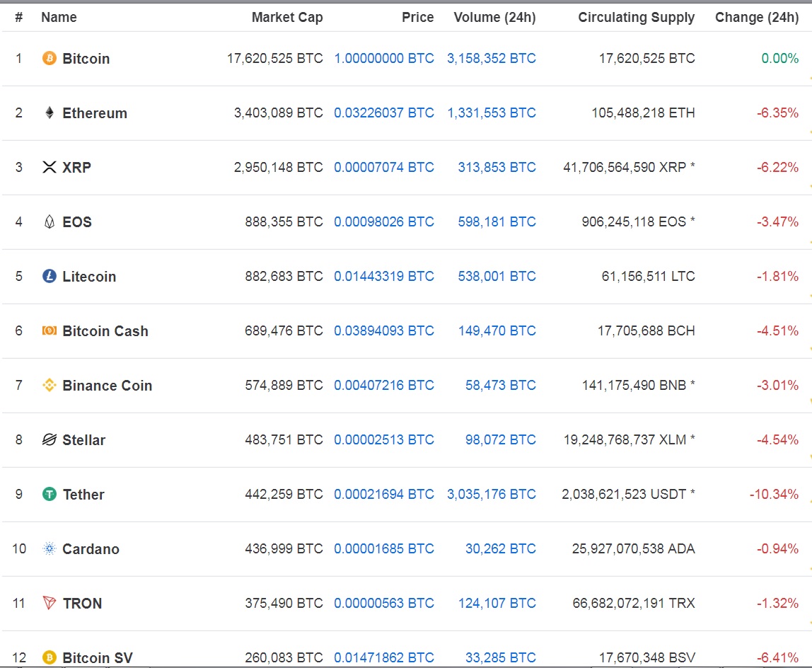
Task: Click TRON price 0.00000563 BTC
Action: 384,603
